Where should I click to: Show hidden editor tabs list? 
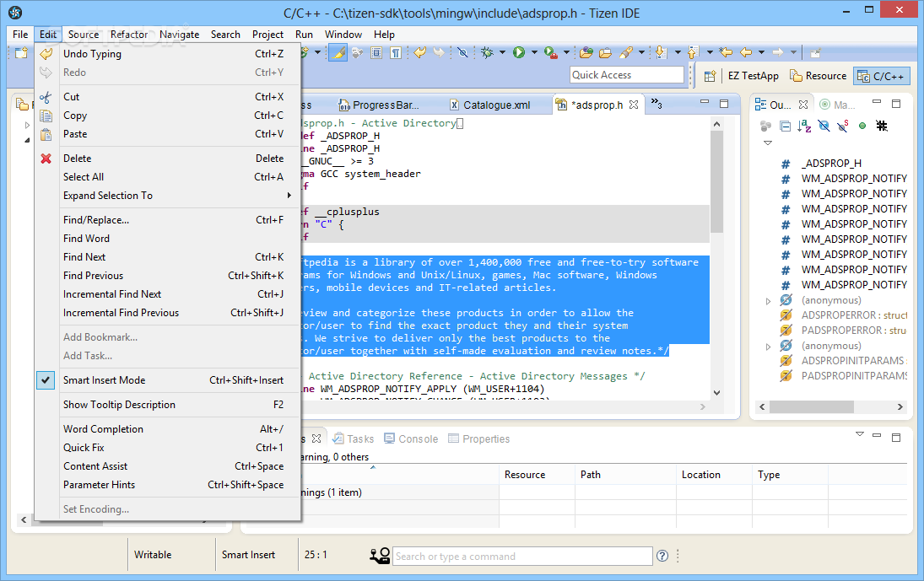pos(657,105)
